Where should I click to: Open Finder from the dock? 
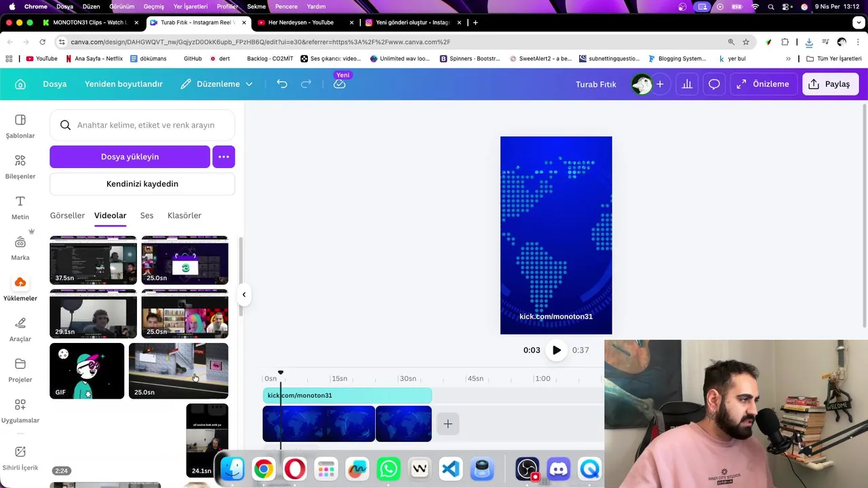(x=233, y=469)
